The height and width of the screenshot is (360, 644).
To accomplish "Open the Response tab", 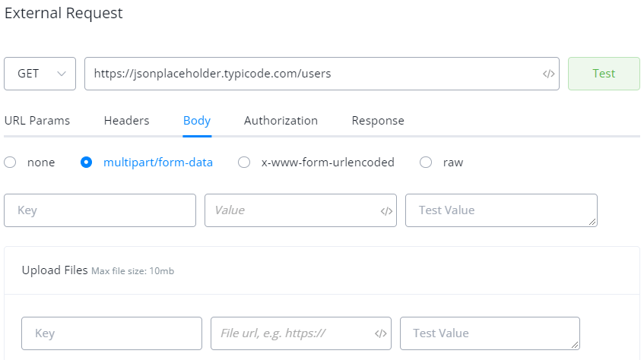I will point(378,121).
